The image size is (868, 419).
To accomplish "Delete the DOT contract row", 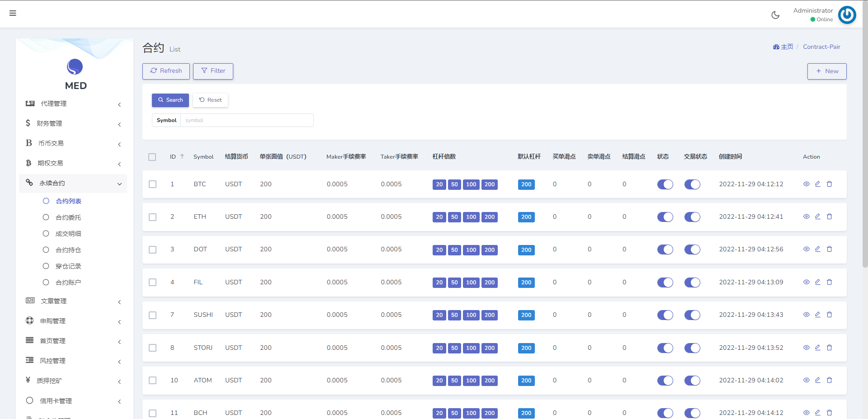I will point(829,249).
